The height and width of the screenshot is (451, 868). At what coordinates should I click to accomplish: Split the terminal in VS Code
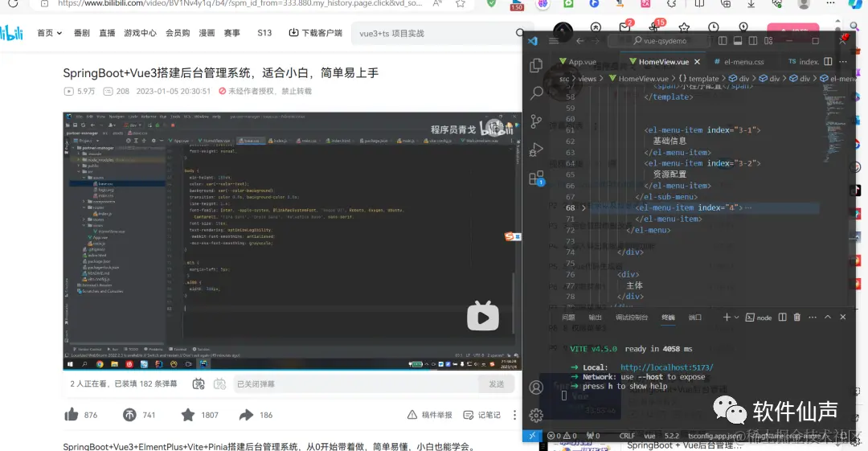[782, 317]
